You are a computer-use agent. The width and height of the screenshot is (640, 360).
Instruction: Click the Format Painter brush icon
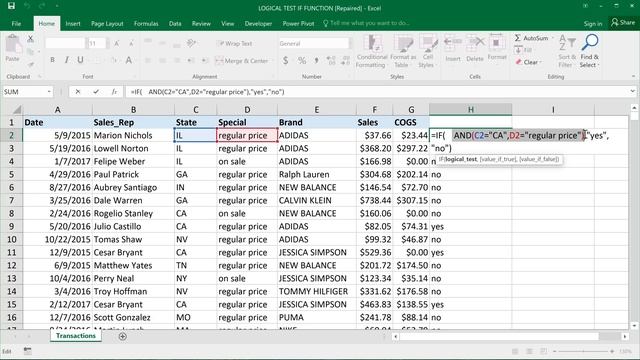coord(31,64)
